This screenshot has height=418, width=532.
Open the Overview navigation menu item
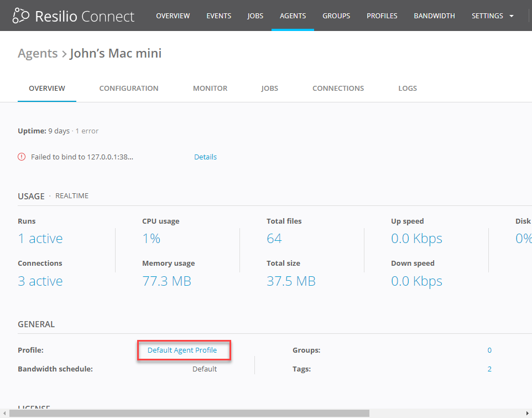pos(173,16)
